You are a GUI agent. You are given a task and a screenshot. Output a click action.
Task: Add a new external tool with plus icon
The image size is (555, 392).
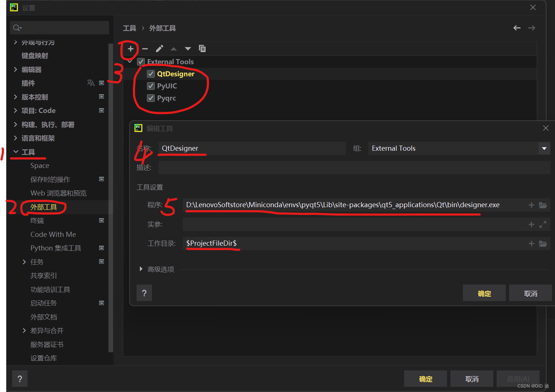(x=130, y=49)
